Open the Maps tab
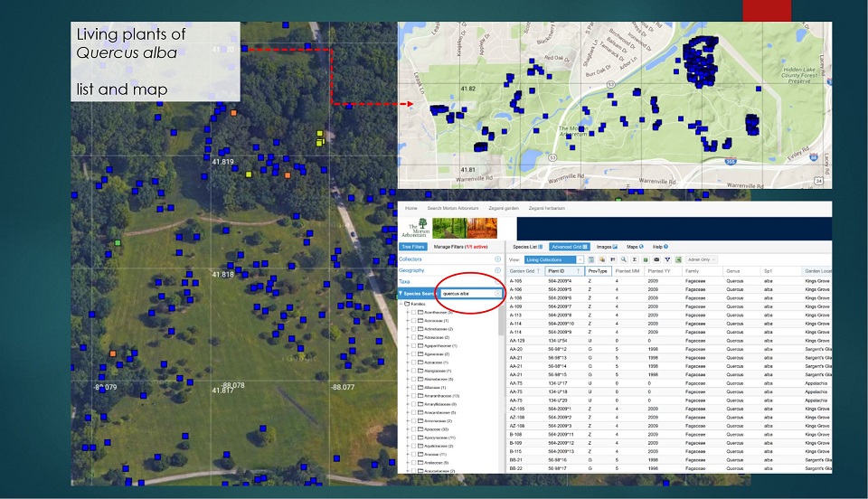Image resolution: width=868 pixels, height=499 pixels. click(635, 247)
